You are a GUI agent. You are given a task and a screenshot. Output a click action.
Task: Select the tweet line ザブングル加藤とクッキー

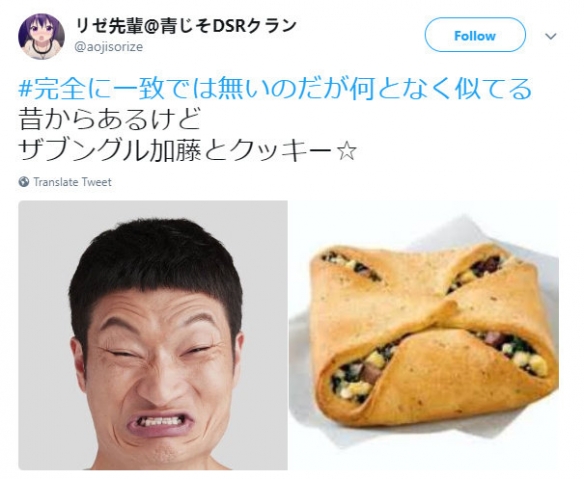point(175,151)
